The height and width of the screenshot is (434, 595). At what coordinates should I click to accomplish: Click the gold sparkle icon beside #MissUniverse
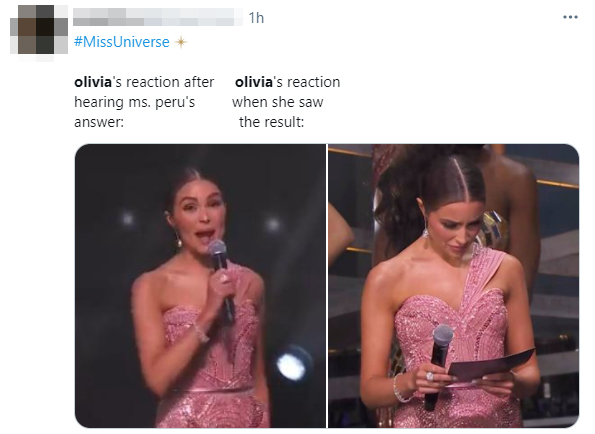181,42
